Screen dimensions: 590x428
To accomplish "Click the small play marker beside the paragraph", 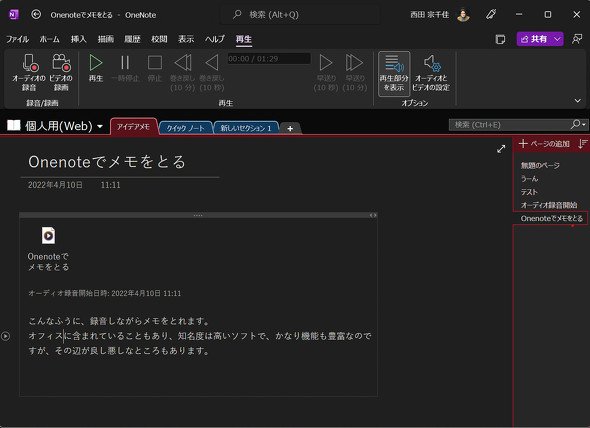I will [x=6, y=336].
